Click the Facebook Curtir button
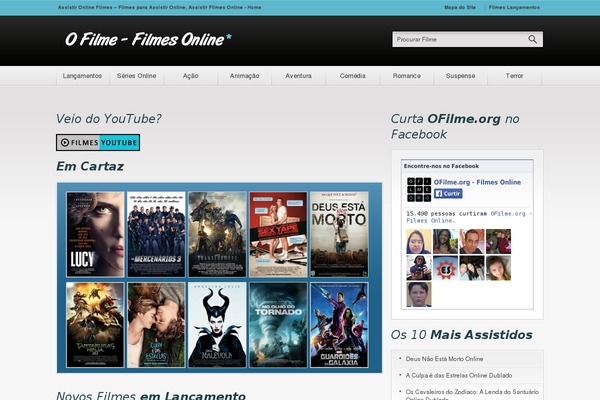Viewport: 600px width, 400px height. coord(448,193)
